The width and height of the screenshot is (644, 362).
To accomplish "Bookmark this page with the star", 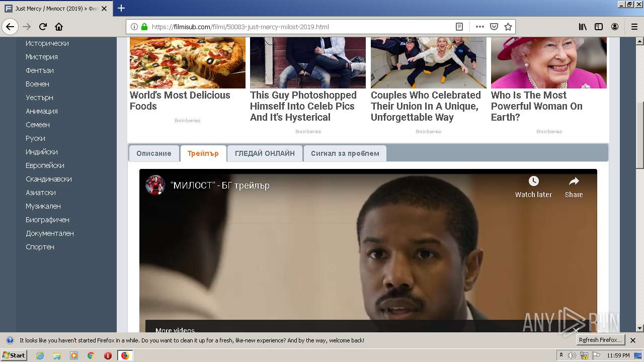I will [508, 27].
